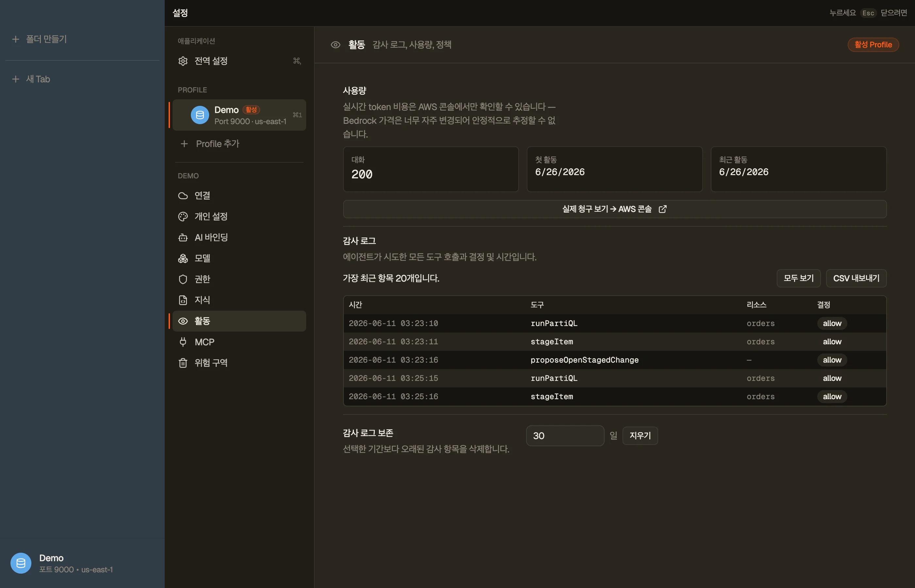Image resolution: width=915 pixels, height=588 pixels.
Task: Click the 활성 badge on Demo profile
Action: coord(251,110)
